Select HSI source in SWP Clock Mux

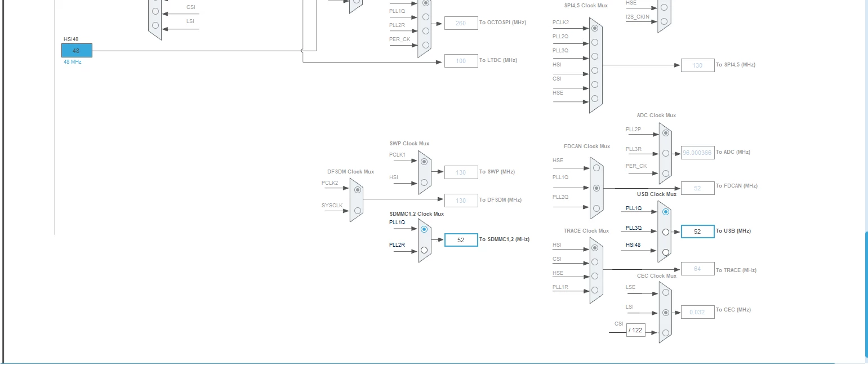(x=424, y=182)
